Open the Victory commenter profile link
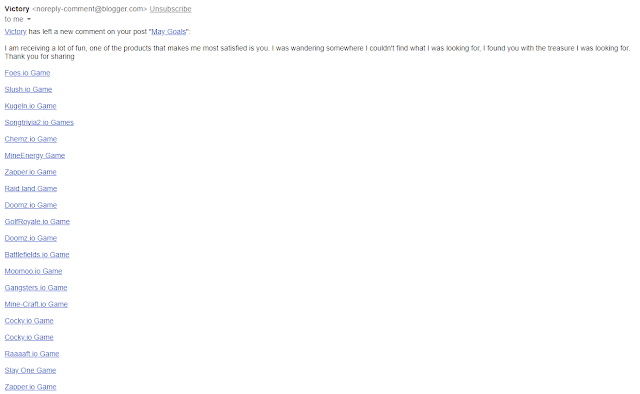The width and height of the screenshot is (640, 394). pos(16,31)
